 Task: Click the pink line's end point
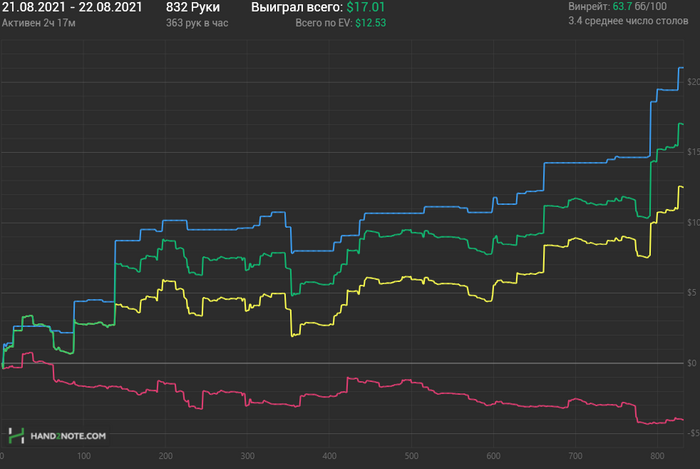[683, 419]
